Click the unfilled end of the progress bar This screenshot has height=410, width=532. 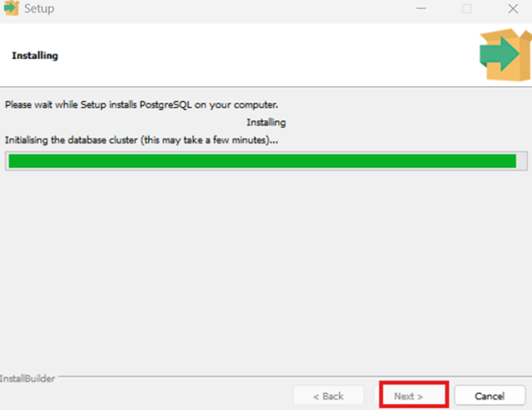click(521, 161)
